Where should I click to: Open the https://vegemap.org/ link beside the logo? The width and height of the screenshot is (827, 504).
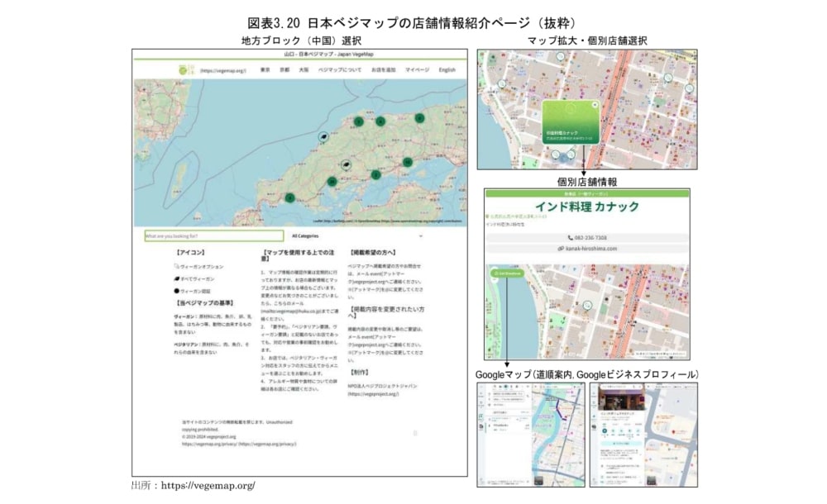[x=223, y=70]
